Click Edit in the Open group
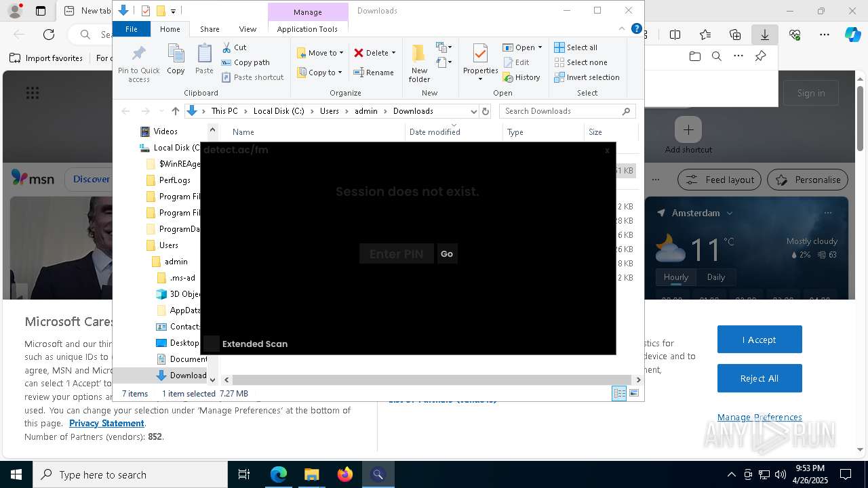This screenshot has height=488, width=868. pos(516,62)
